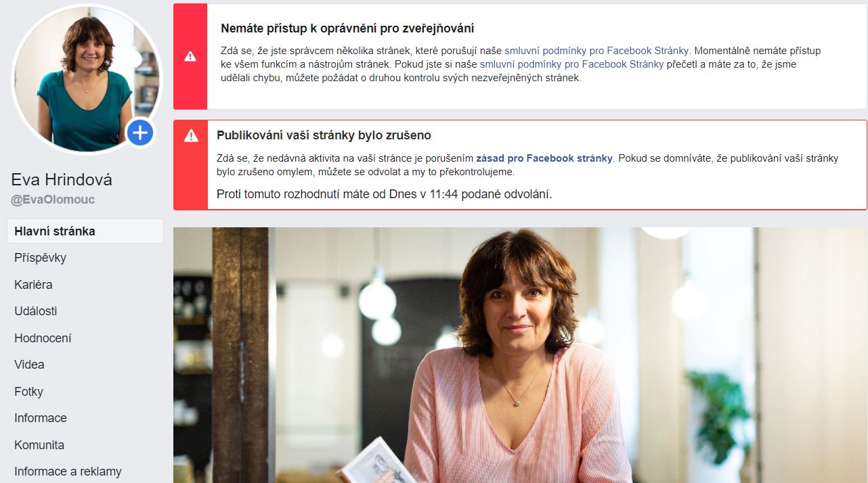
Task: Go to Kariéra in sidebar
Action: pyautogui.click(x=33, y=285)
